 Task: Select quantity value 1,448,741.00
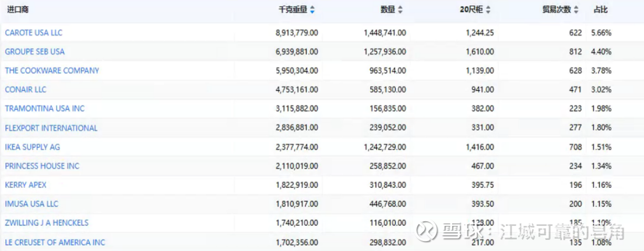coord(385,33)
